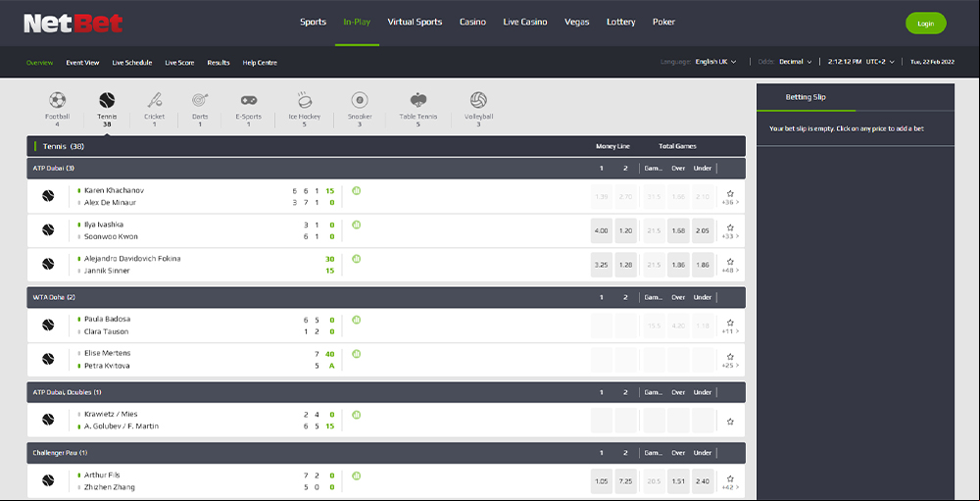Open the Snooker sport category
Image resolution: width=980 pixels, height=501 pixels.
coord(360,100)
